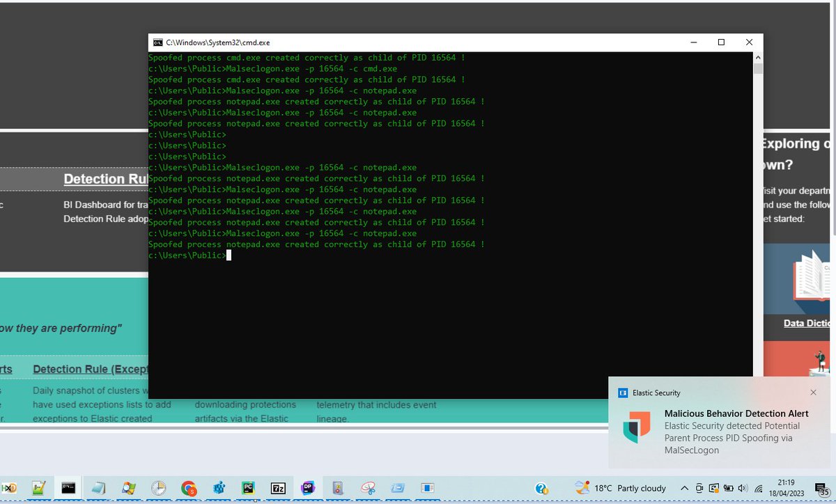
Task: Select the cmd.exe taskbar button
Action: pyautogui.click(x=68, y=488)
